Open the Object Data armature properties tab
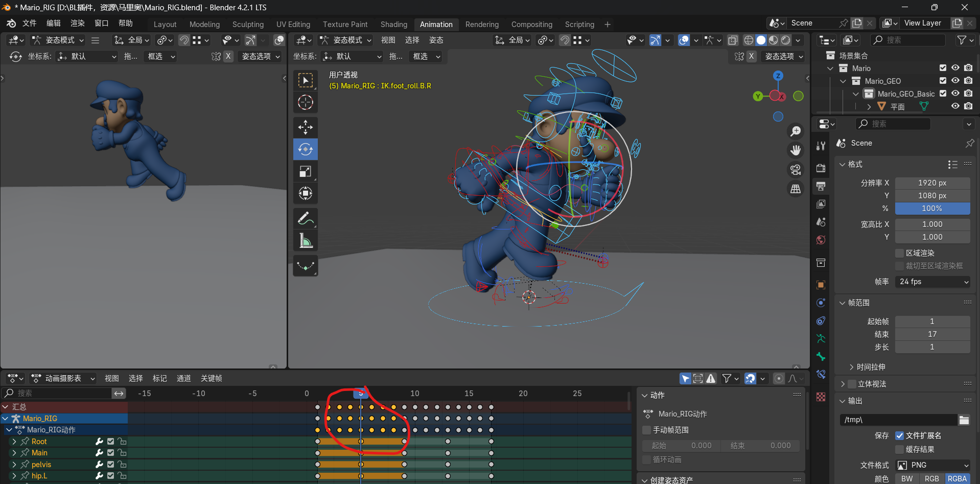 pos(821,338)
